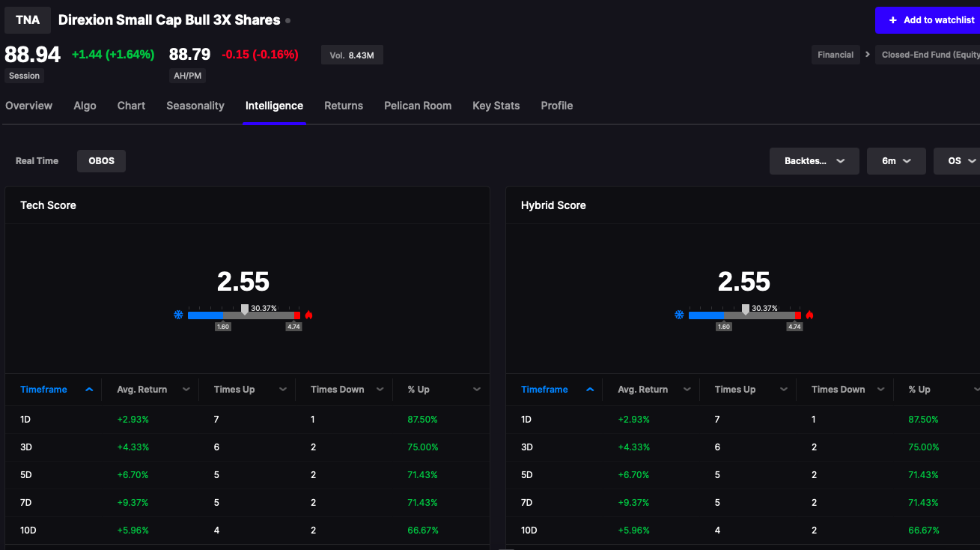Click the Timeframe sort arrow in Hybrid Score

[590, 390]
